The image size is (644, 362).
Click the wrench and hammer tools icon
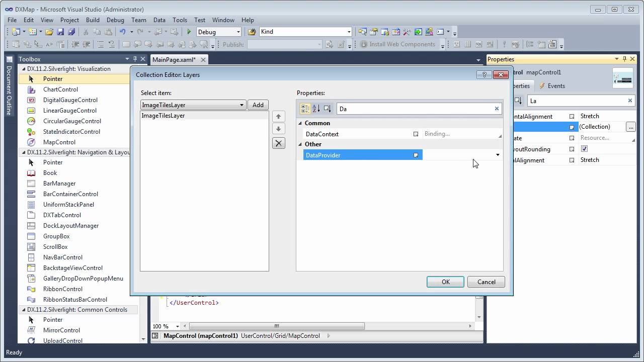(407, 32)
